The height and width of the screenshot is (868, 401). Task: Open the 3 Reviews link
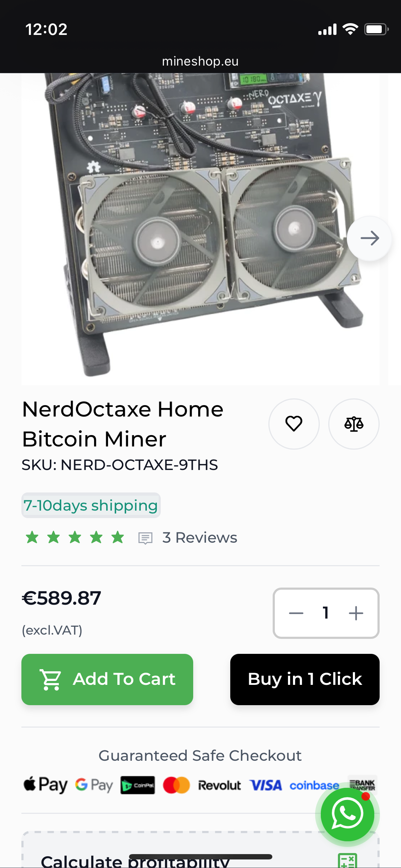pos(200,538)
